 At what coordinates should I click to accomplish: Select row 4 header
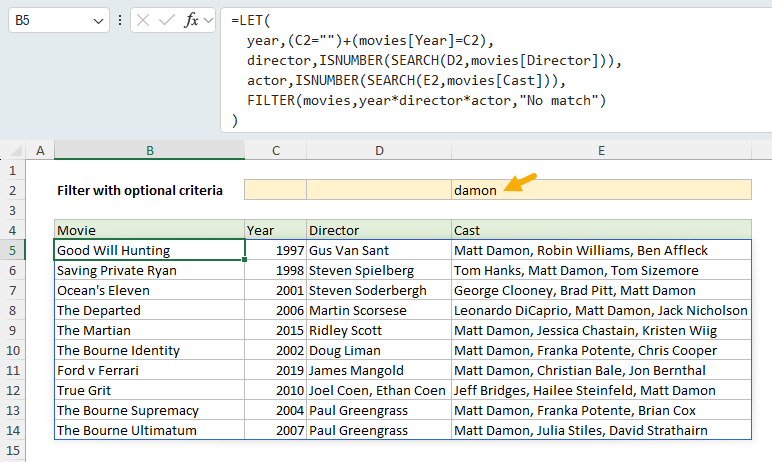click(12, 231)
